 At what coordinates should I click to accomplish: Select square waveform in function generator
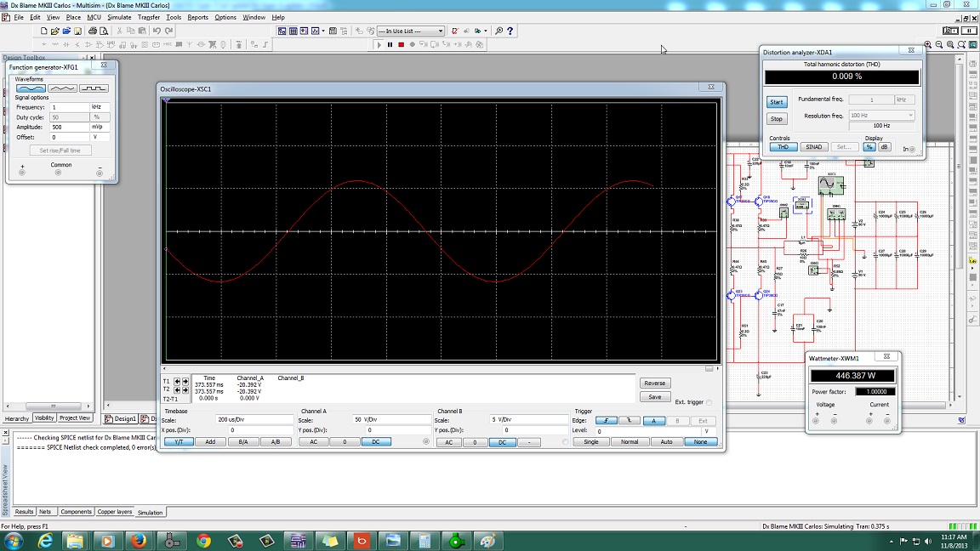click(x=93, y=88)
